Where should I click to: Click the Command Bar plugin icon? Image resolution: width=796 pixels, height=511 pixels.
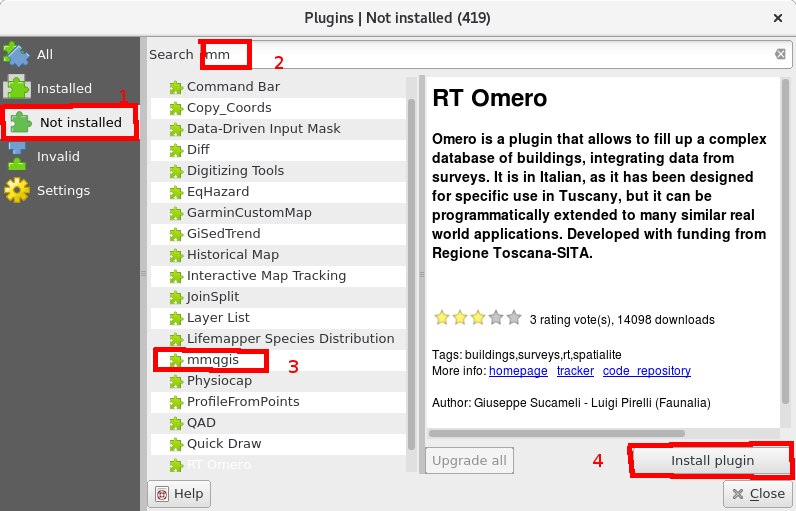[176, 88]
